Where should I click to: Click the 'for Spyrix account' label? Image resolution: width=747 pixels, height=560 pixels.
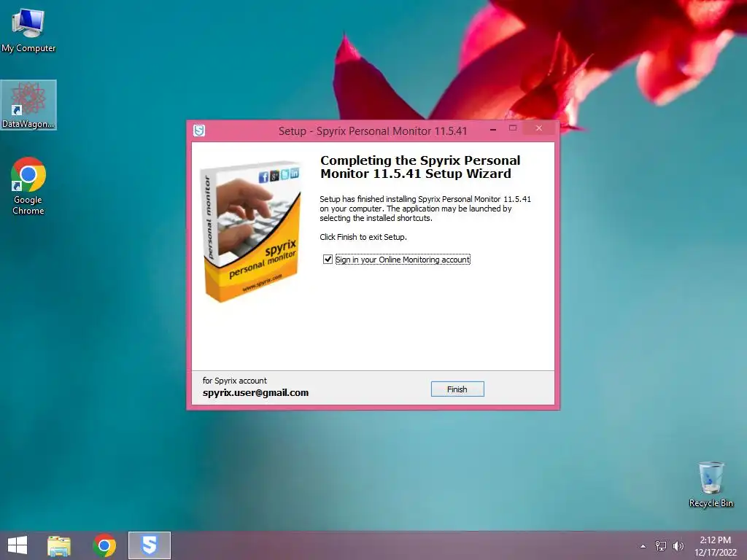coord(235,381)
